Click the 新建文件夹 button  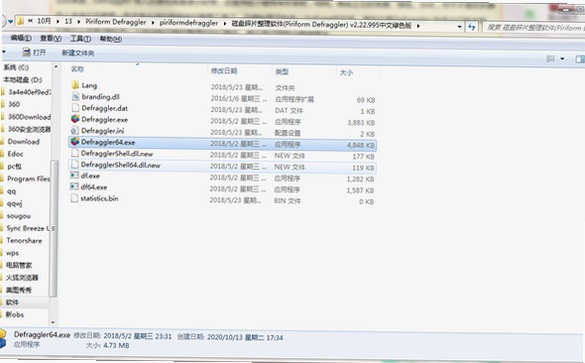pos(78,53)
